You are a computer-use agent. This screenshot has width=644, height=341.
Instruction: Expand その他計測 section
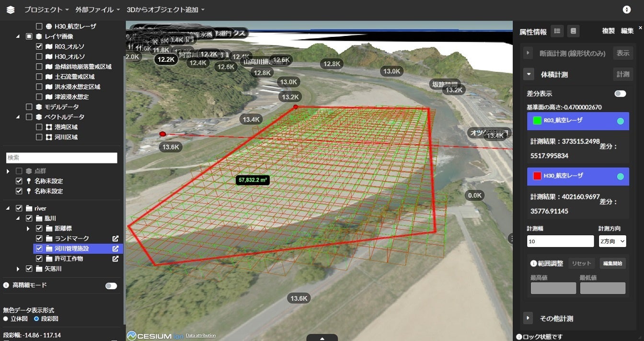click(528, 318)
